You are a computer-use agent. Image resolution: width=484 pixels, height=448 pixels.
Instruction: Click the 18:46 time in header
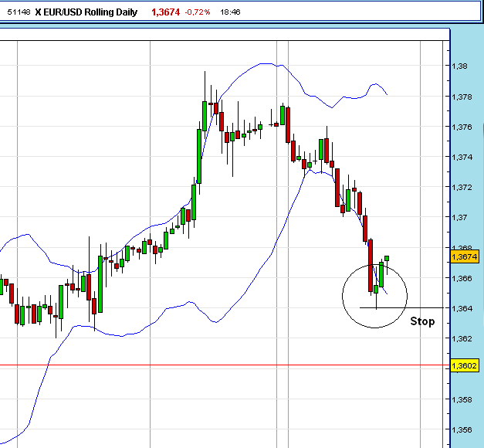[x=230, y=12]
